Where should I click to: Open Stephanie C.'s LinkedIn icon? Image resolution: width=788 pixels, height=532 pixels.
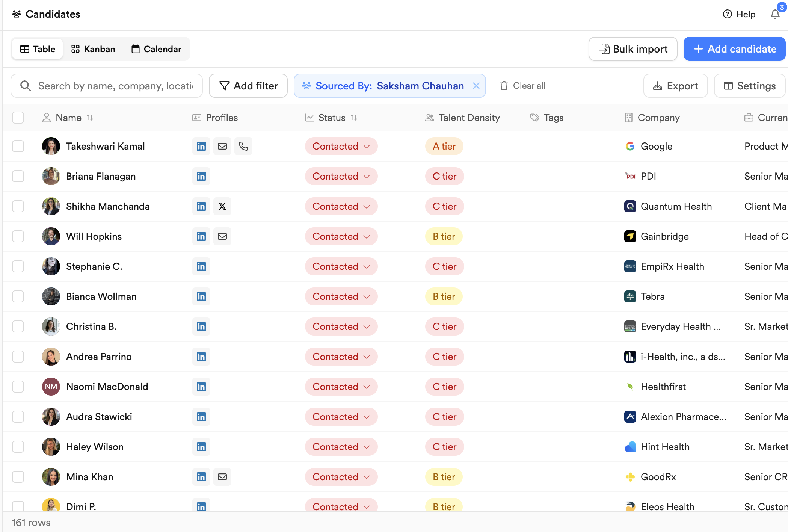point(201,266)
